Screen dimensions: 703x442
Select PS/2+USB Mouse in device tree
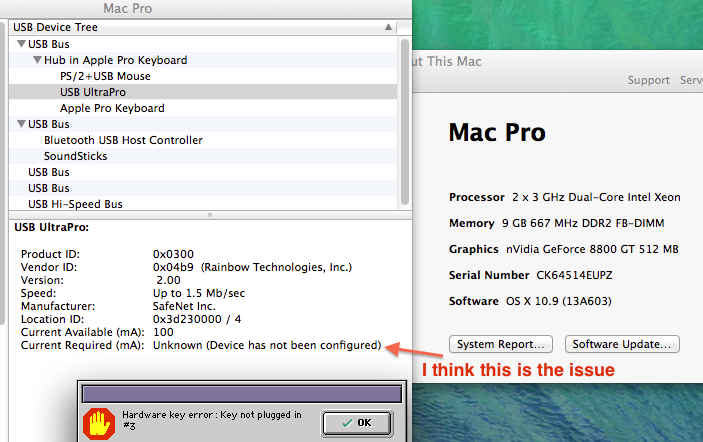click(203, 76)
